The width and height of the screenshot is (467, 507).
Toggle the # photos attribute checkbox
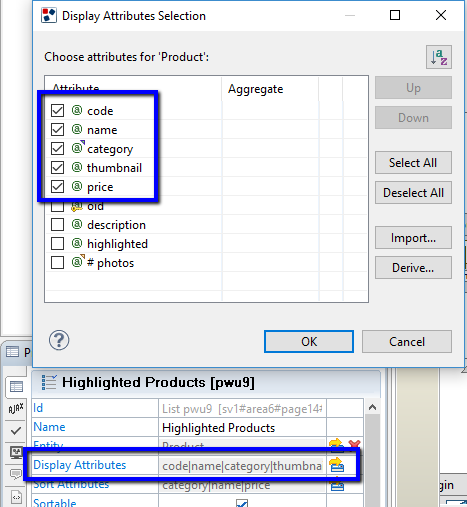[57, 263]
